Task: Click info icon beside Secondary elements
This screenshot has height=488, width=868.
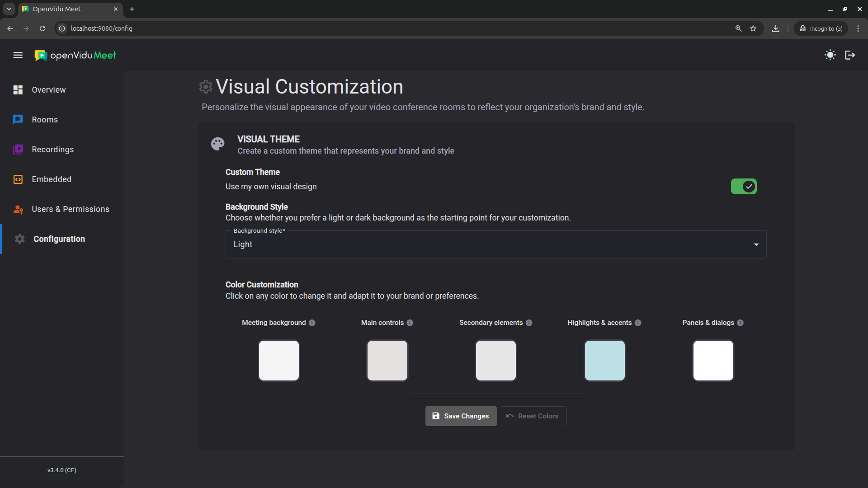Action: [529, 323]
